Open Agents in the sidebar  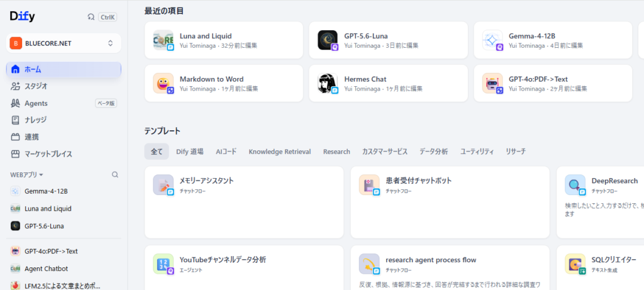click(64, 103)
